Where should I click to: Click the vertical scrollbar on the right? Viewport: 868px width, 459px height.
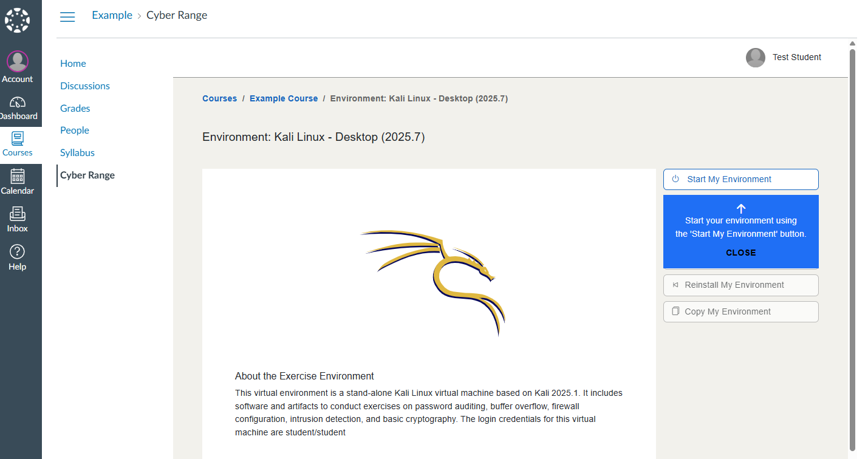[852, 243]
